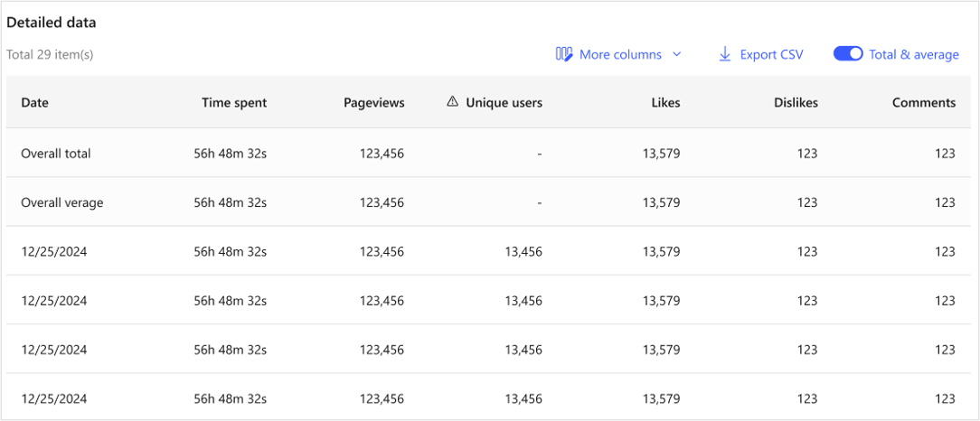Viewport: 980px width, 421px height.
Task: Expand the More columns chevron arrow
Action: point(676,54)
